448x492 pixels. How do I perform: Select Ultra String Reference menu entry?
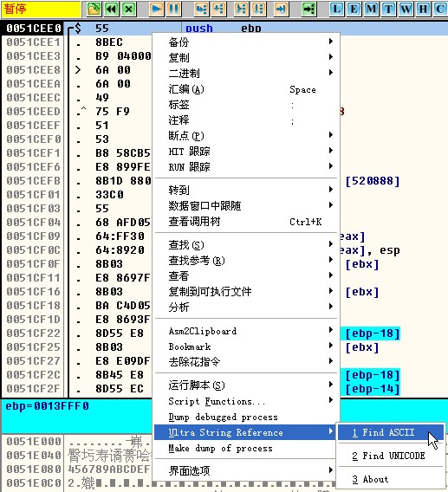(x=245, y=432)
